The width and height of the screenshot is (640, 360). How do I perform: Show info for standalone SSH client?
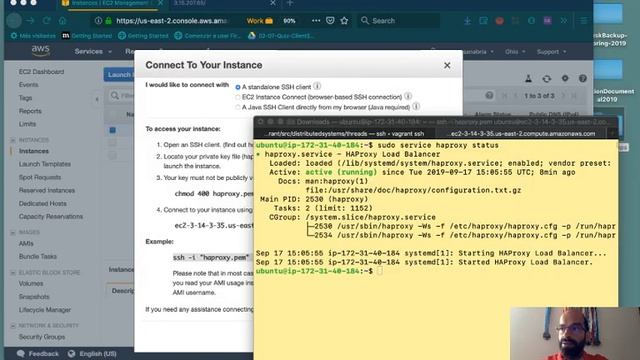(317, 87)
